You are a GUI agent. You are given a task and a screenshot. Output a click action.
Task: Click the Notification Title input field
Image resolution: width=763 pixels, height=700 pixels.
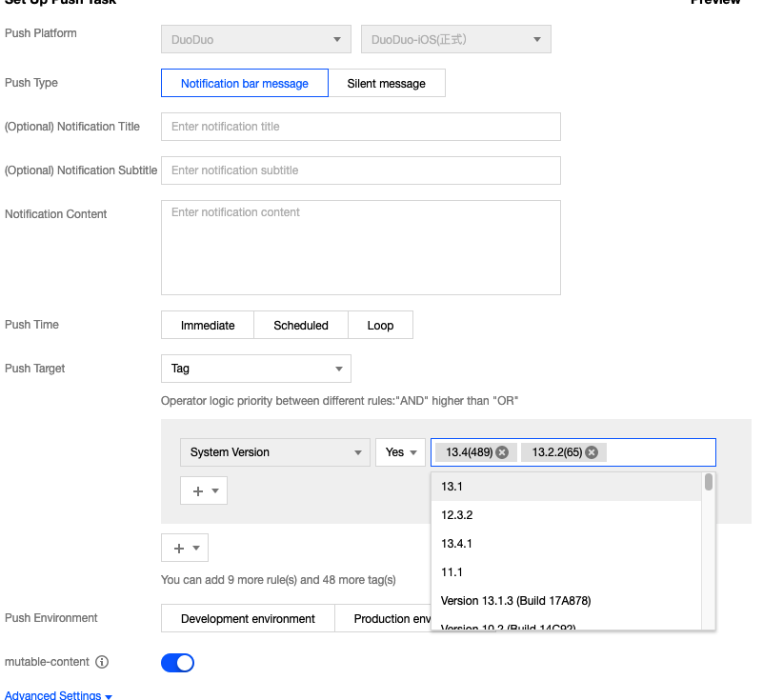coord(360,127)
